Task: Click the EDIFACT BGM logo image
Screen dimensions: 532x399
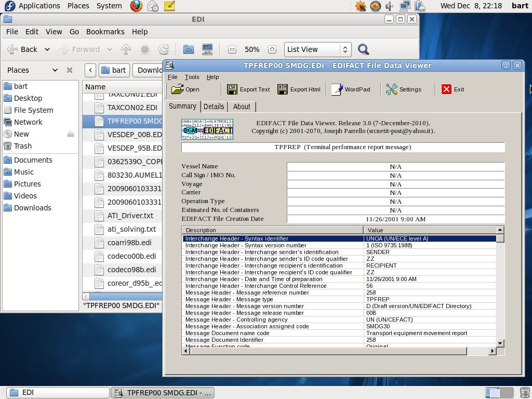Action: point(207,129)
